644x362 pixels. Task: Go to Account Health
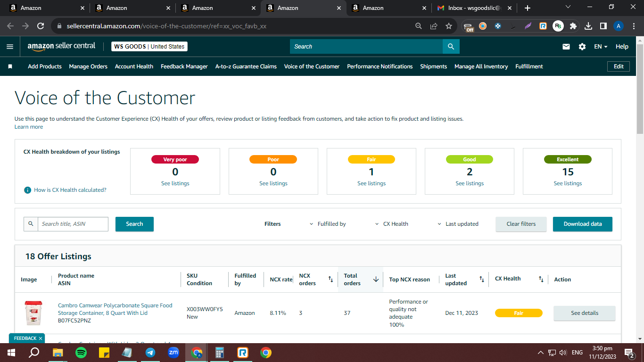pos(134,66)
